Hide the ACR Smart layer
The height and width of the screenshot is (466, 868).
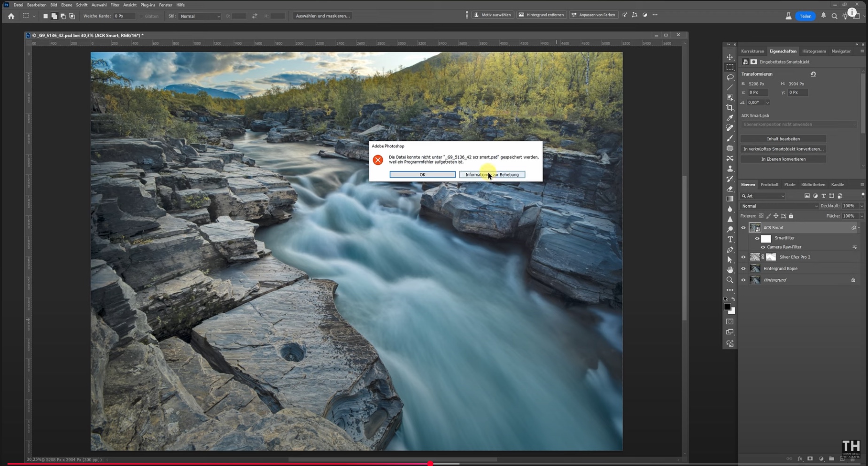click(x=744, y=228)
